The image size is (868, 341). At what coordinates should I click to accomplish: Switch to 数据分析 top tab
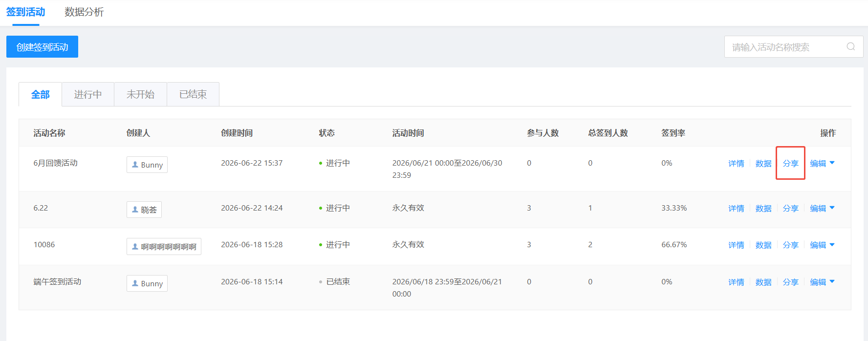[84, 12]
